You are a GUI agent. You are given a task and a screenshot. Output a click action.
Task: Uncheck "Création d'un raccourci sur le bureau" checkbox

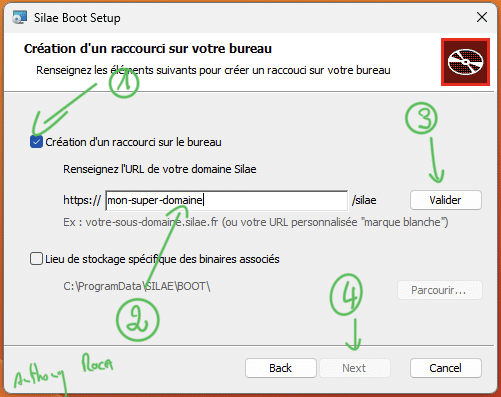tap(36, 142)
